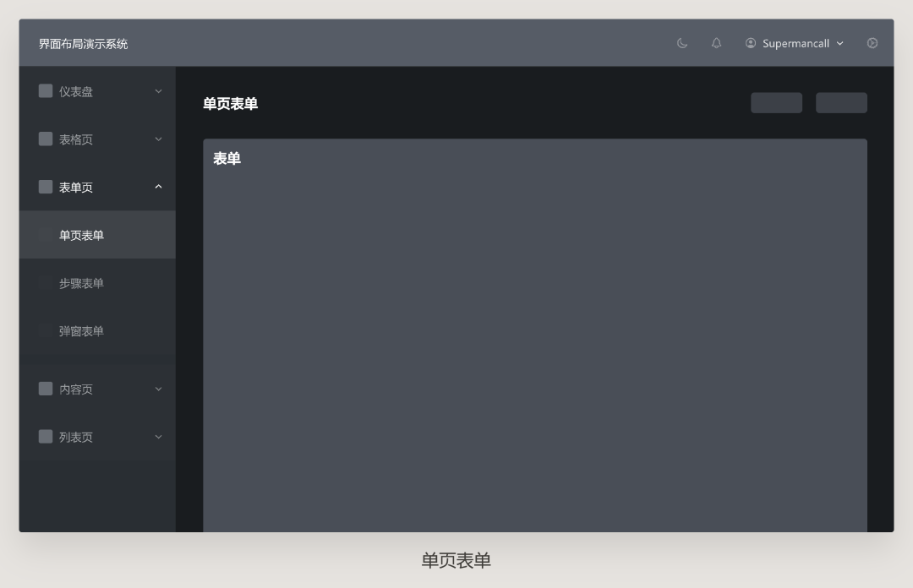Click the user avatar icon beside Supermancall

751,43
